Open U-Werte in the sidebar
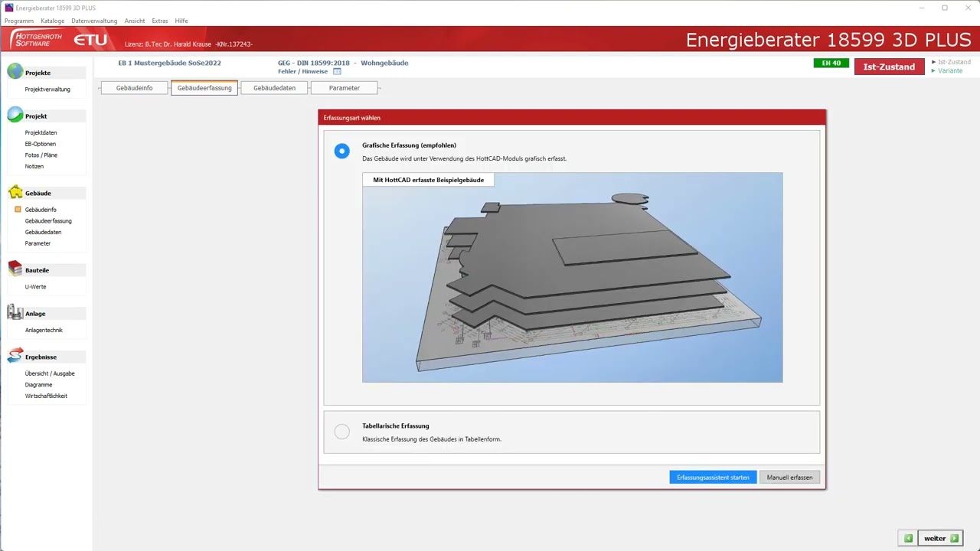 [x=35, y=287]
